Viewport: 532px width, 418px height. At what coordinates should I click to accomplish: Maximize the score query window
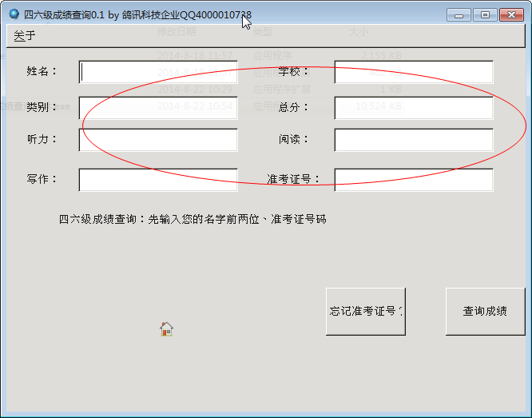pyautogui.click(x=485, y=15)
